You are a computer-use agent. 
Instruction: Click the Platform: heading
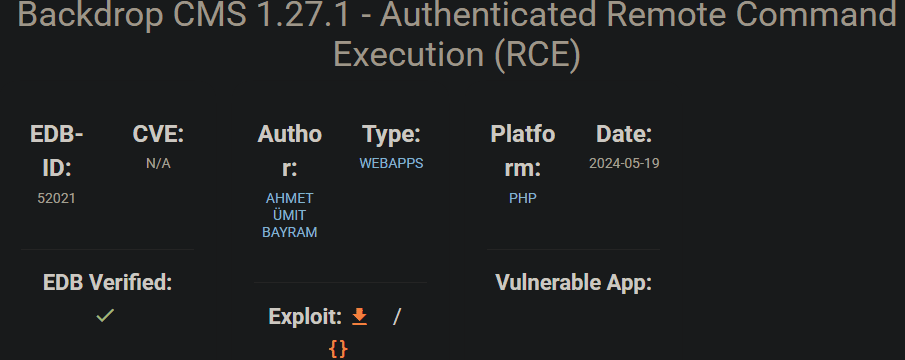point(523,152)
